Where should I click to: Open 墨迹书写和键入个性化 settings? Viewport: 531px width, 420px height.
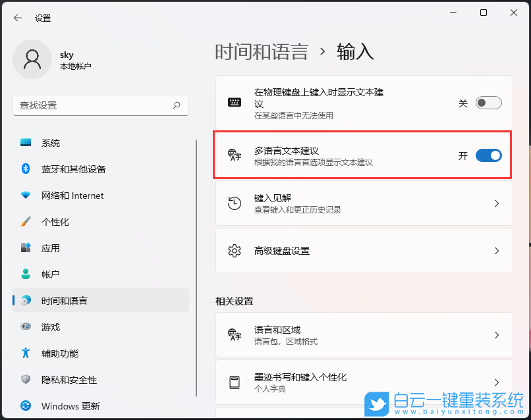[497, 382]
